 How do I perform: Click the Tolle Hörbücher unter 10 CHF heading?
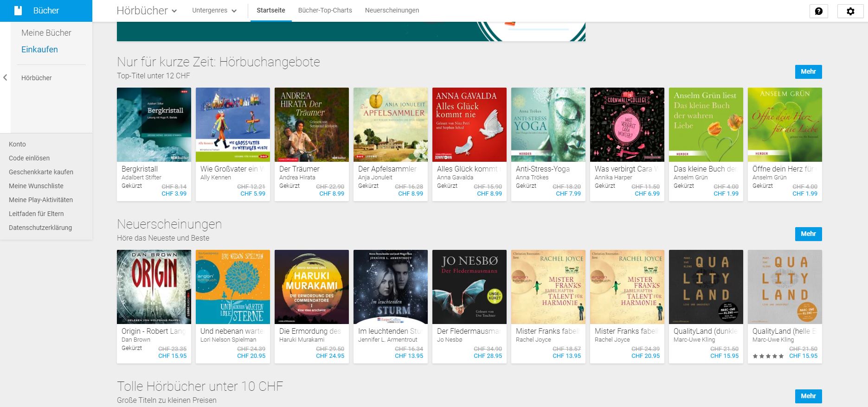pos(200,387)
